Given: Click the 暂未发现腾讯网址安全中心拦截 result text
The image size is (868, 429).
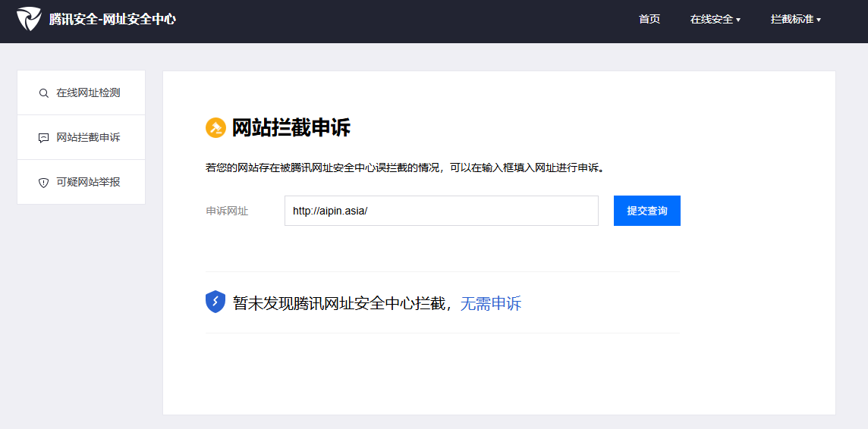Looking at the screenshot, I should click(339, 303).
